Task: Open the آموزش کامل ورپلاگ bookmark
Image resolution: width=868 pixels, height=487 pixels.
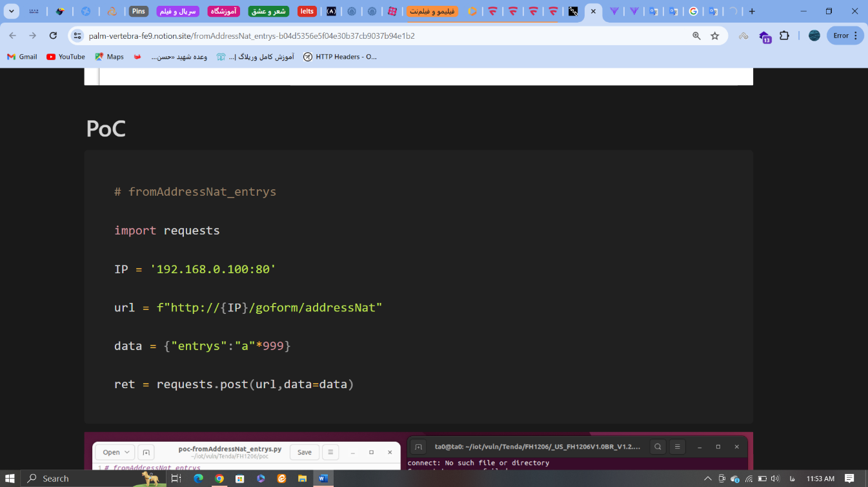Action: click(256, 57)
